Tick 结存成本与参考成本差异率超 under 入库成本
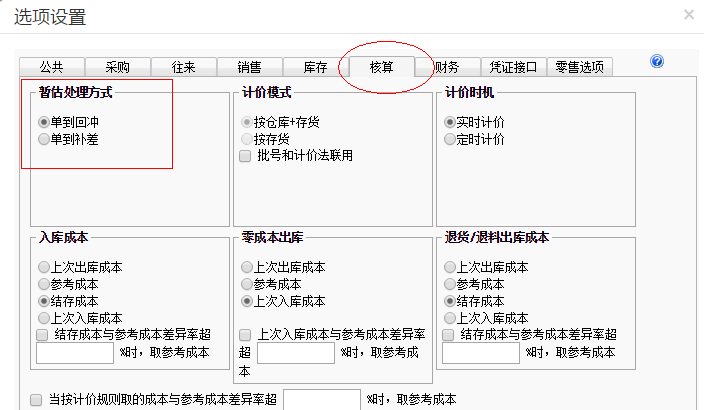Screen dimensions: 704x410 pos(42,335)
